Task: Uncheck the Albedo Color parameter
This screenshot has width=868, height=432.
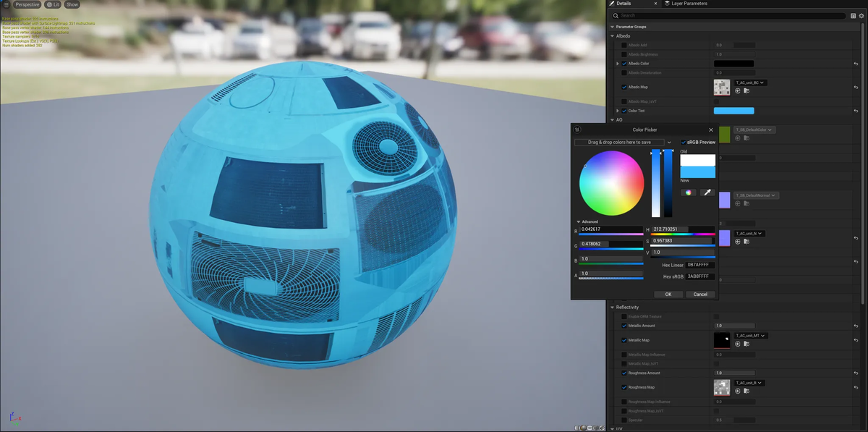Action: point(624,64)
